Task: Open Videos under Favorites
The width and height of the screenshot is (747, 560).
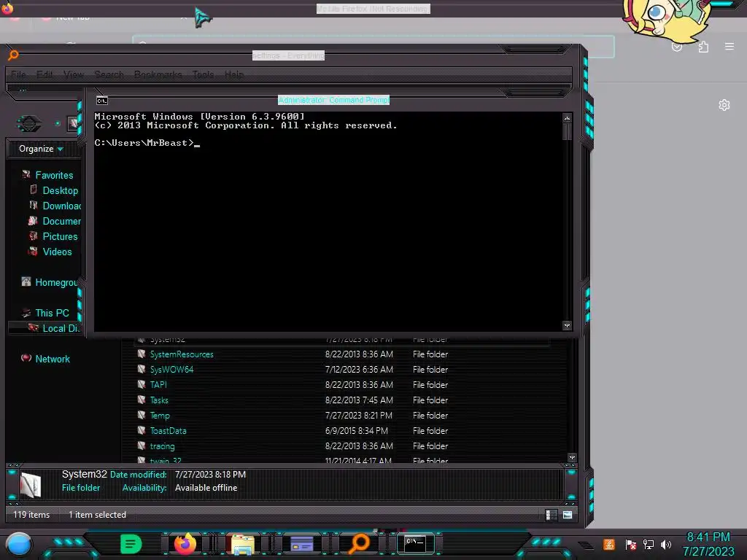Action: click(57, 252)
